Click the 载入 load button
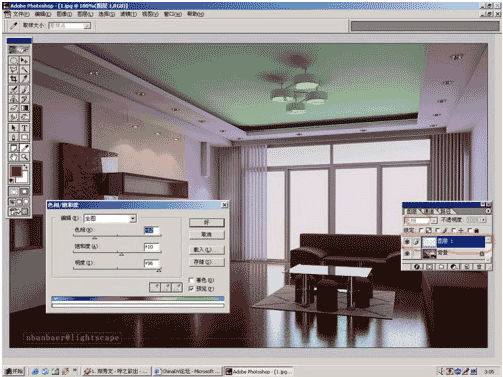The height and width of the screenshot is (377, 503). [x=207, y=250]
